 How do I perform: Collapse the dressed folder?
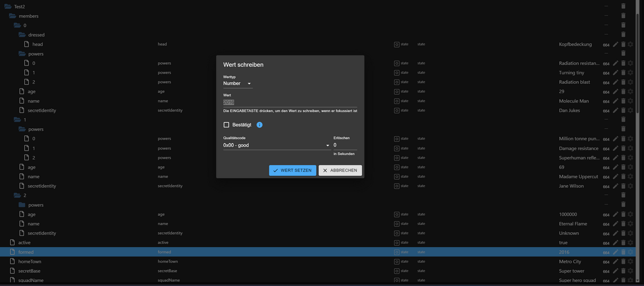(x=23, y=35)
